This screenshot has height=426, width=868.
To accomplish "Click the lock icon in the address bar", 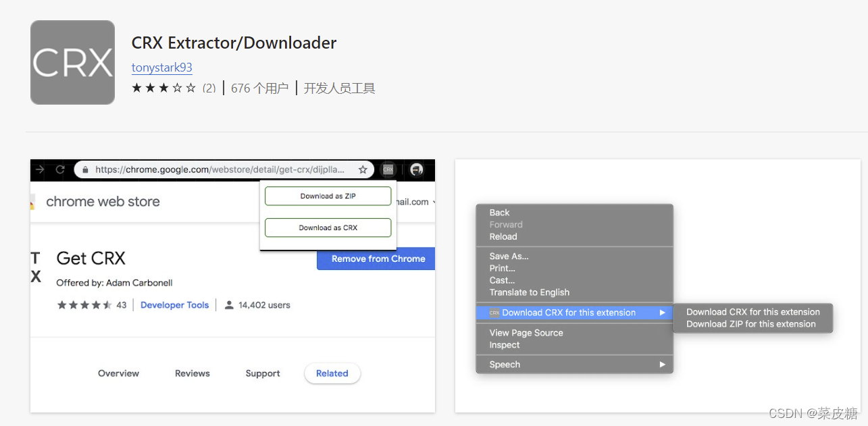I will click(84, 169).
